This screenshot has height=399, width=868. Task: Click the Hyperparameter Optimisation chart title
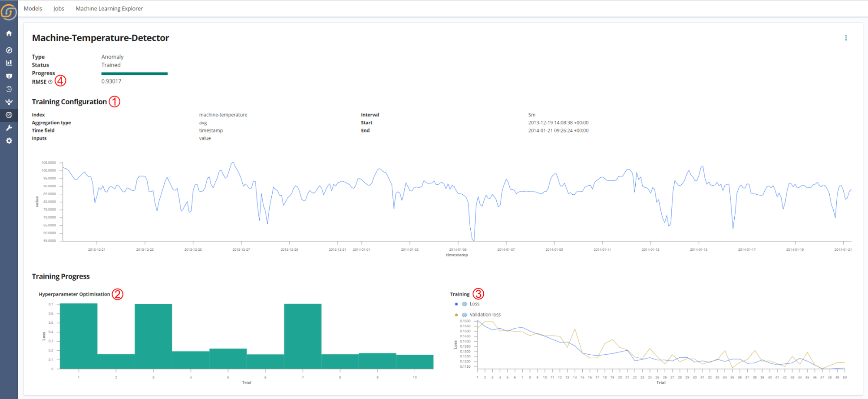74,294
